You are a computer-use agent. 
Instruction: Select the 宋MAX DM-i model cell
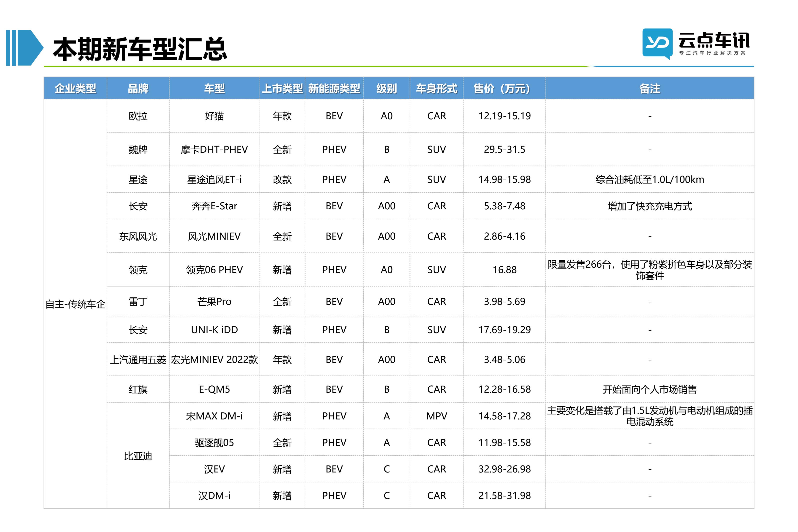pos(214,416)
